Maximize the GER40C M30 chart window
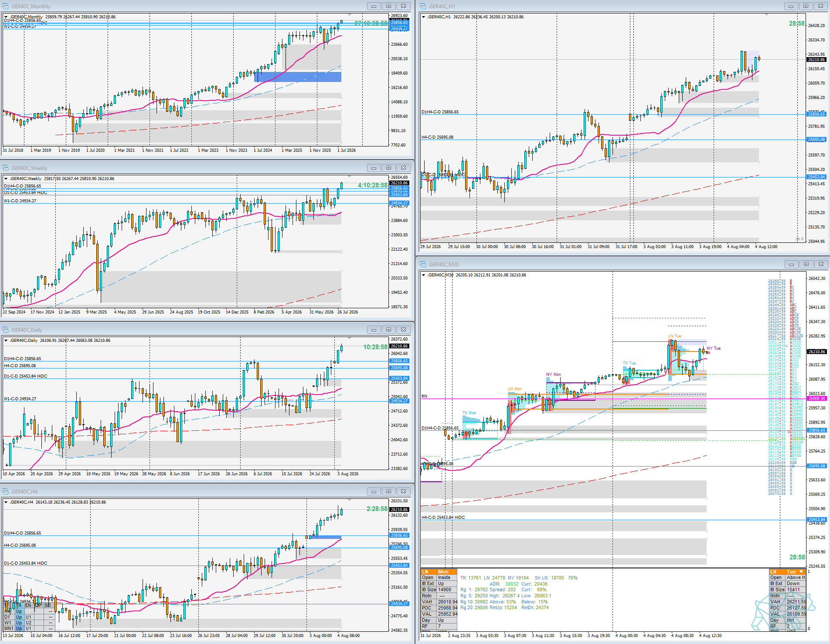 [806, 264]
